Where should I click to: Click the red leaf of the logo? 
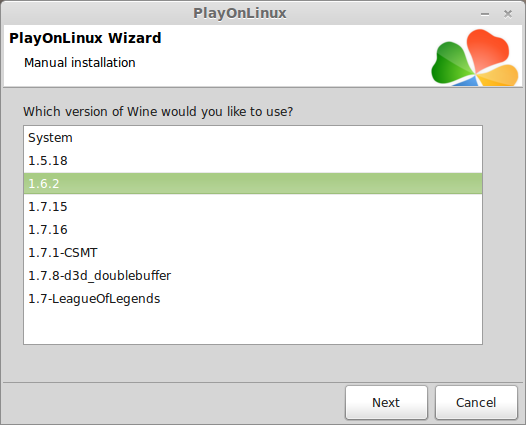pos(488,49)
